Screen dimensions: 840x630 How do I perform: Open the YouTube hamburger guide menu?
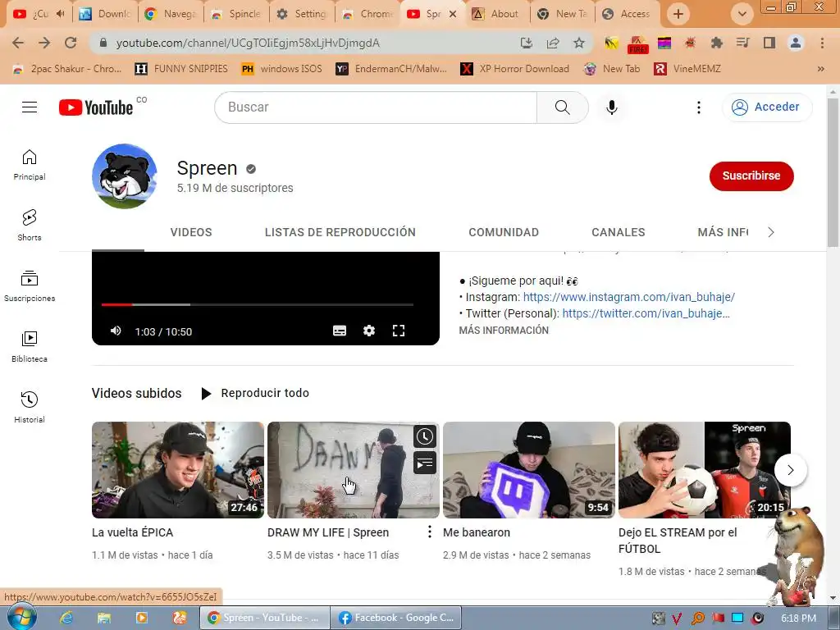click(x=30, y=107)
